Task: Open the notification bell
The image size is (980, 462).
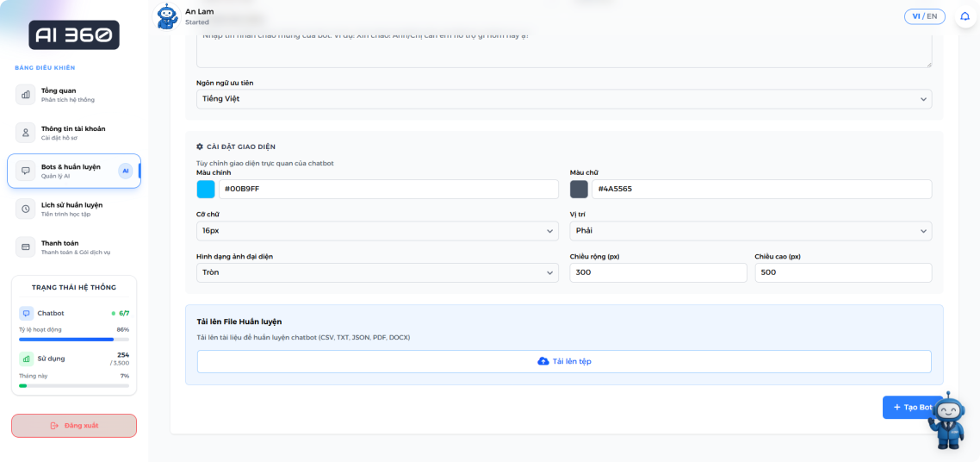Action: tap(964, 16)
